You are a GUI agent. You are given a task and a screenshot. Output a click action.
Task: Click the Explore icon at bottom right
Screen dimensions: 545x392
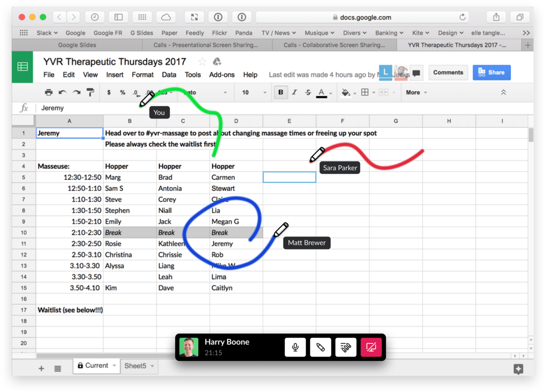(x=518, y=369)
